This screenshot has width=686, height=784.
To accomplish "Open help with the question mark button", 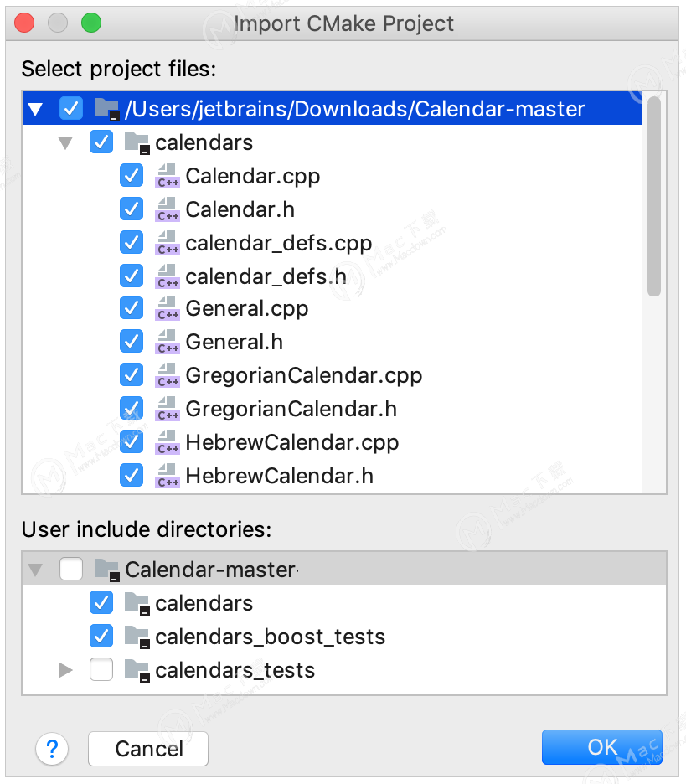I will point(52,749).
